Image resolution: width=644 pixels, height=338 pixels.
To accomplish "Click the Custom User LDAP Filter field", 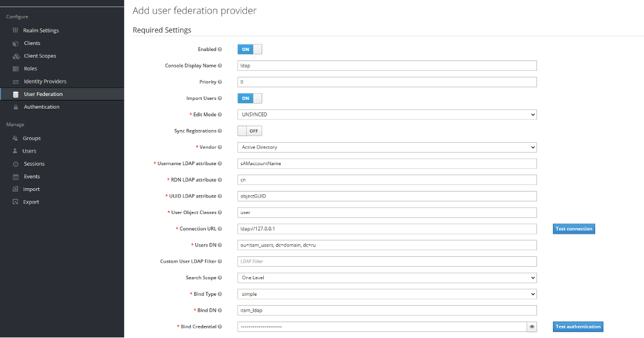I will tap(387, 262).
